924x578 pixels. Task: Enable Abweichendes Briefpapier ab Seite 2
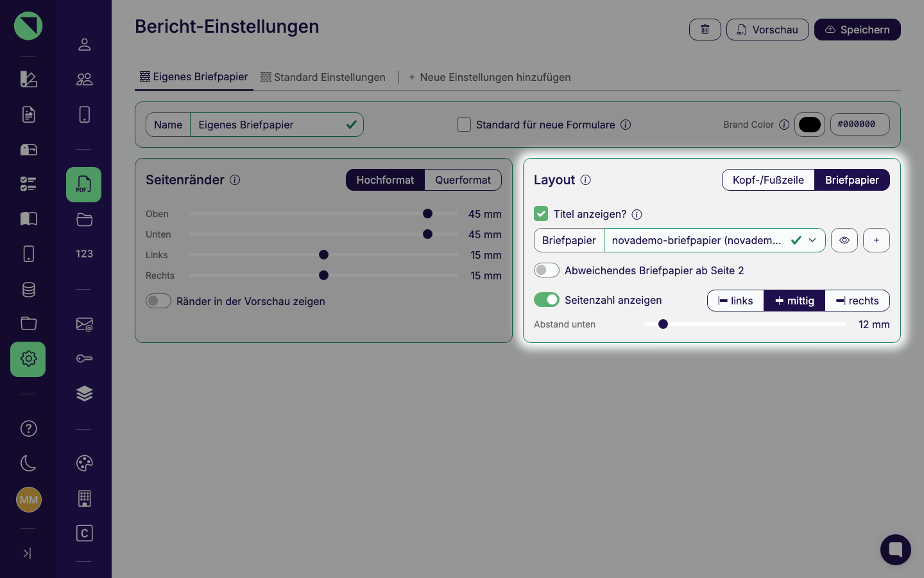(x=547, y=270)
